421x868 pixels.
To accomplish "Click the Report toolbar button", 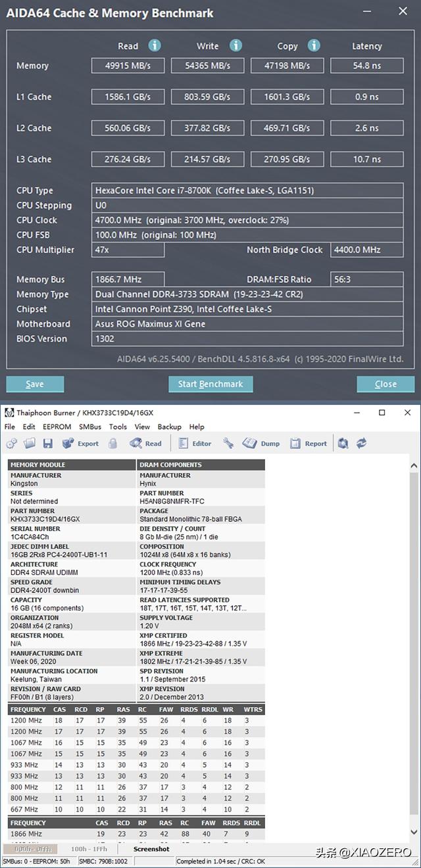I will pos(309,444).
